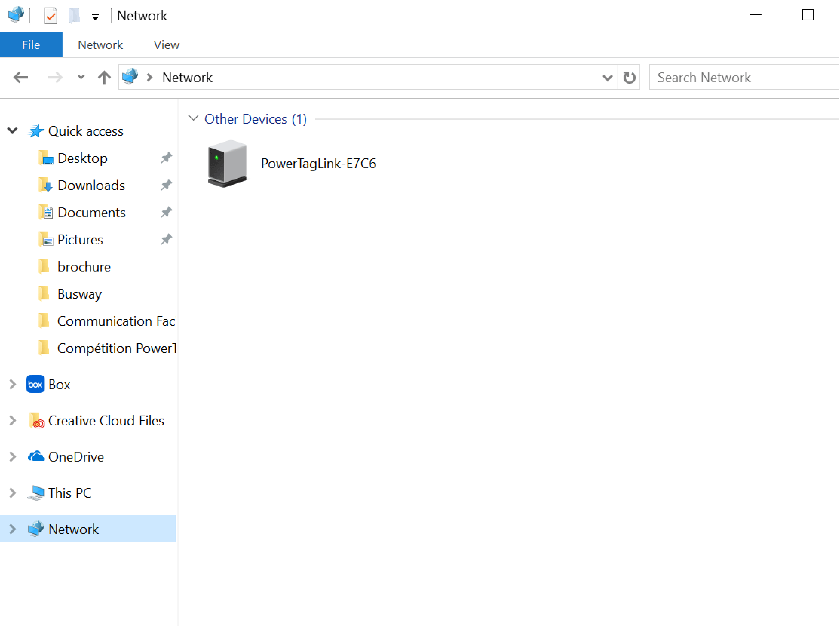Click the pin icon beside Pictures
Viewport: 840px width, 626px height.
click(166, 240)
